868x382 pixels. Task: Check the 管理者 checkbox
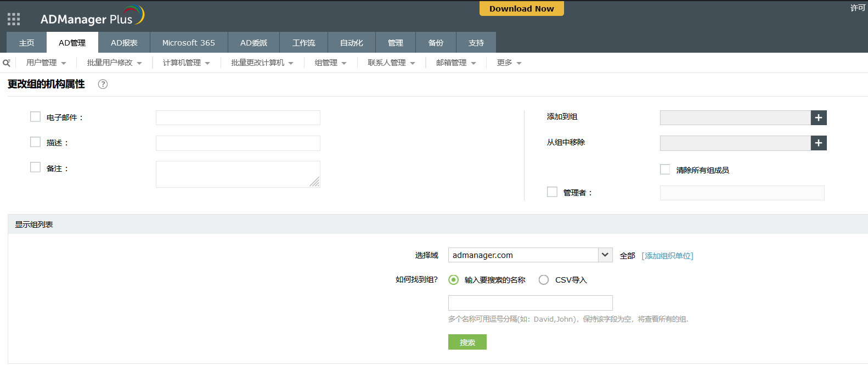(x=552, y=192)
